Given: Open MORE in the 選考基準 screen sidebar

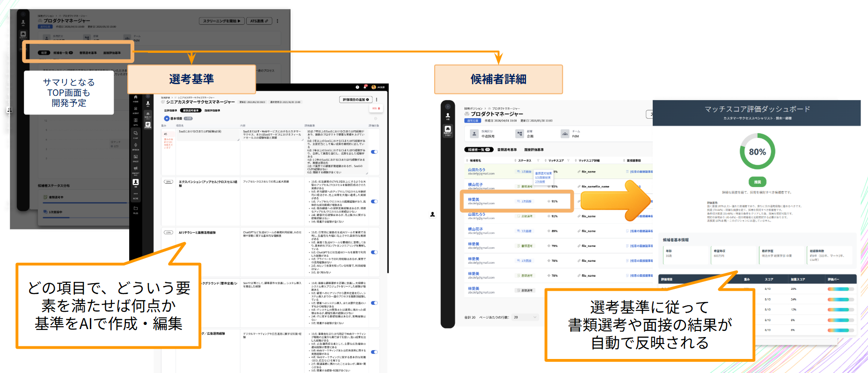Looking at the screenshot, I should click(136, 195).
